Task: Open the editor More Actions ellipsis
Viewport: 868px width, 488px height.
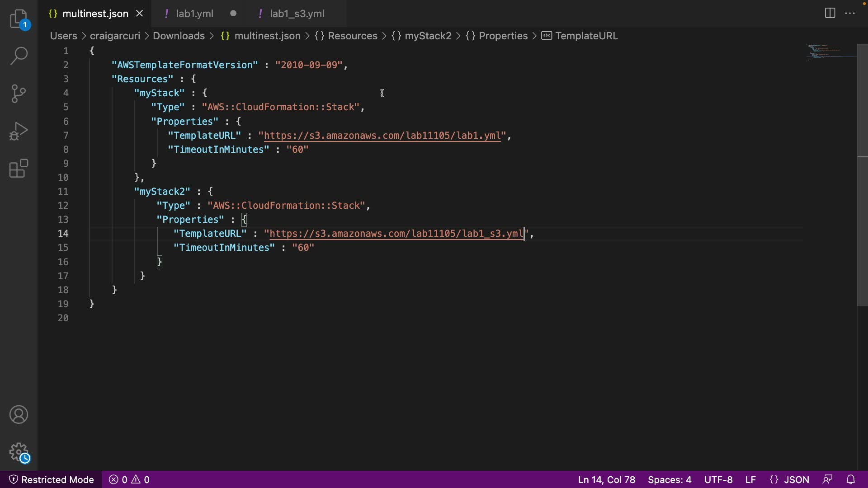Action: pos(850,13)
